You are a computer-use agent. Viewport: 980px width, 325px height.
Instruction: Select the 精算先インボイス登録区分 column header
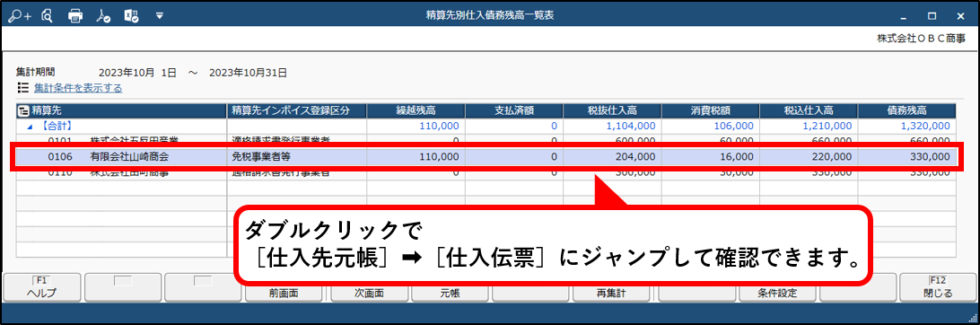tap(298, 110)
